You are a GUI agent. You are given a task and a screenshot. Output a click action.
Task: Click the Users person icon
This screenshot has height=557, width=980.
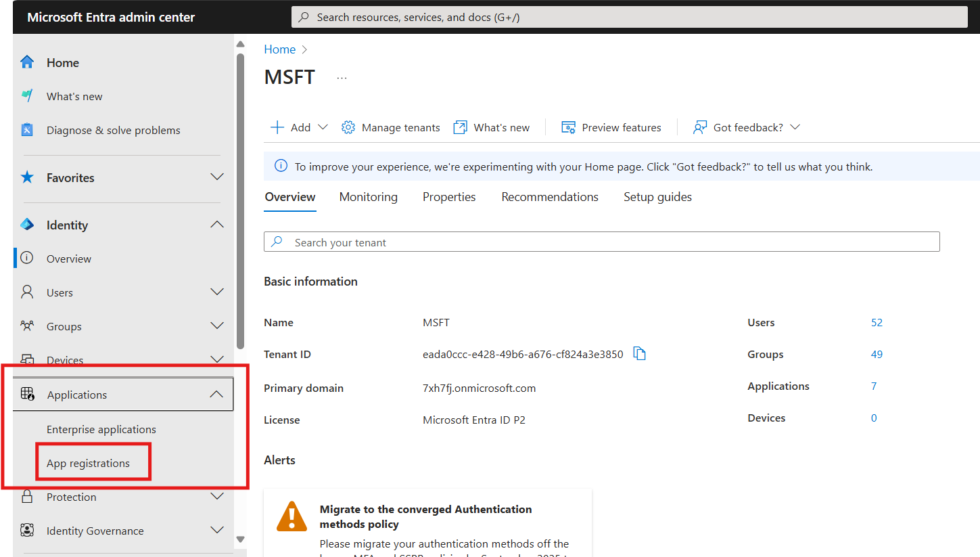pos(27,292)
